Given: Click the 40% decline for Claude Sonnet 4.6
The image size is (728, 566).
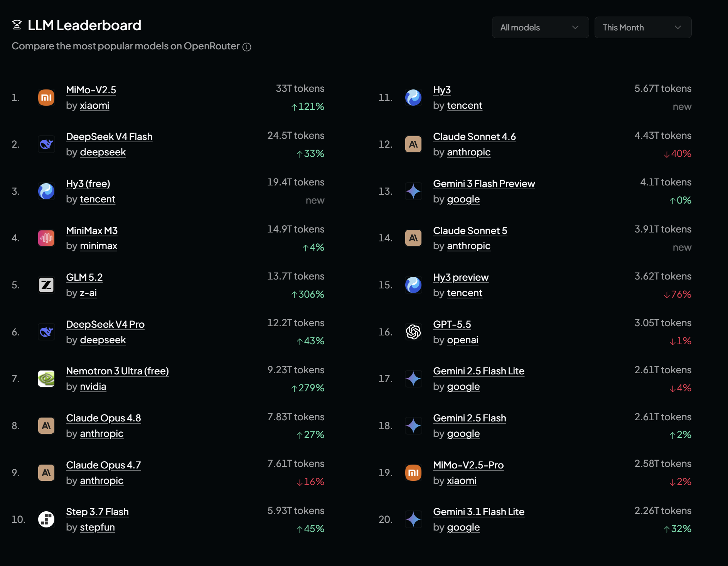Looking at the screenshot, I should pos(677,153).
